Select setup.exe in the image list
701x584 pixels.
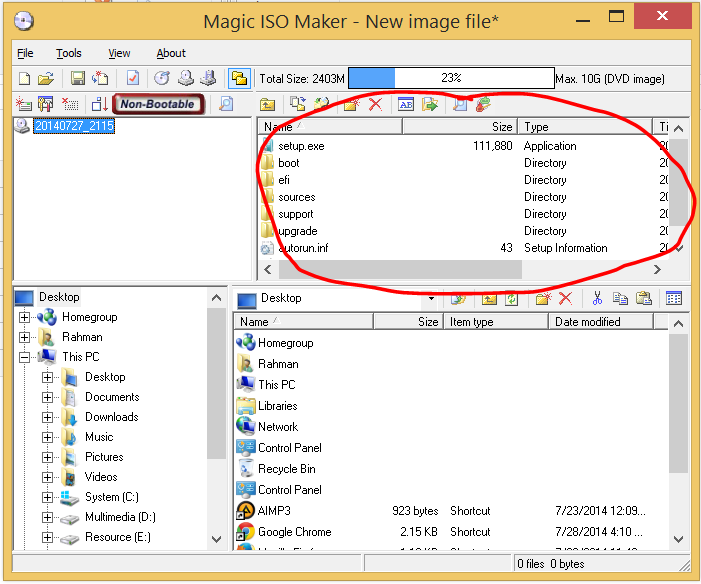click(301, 146)
